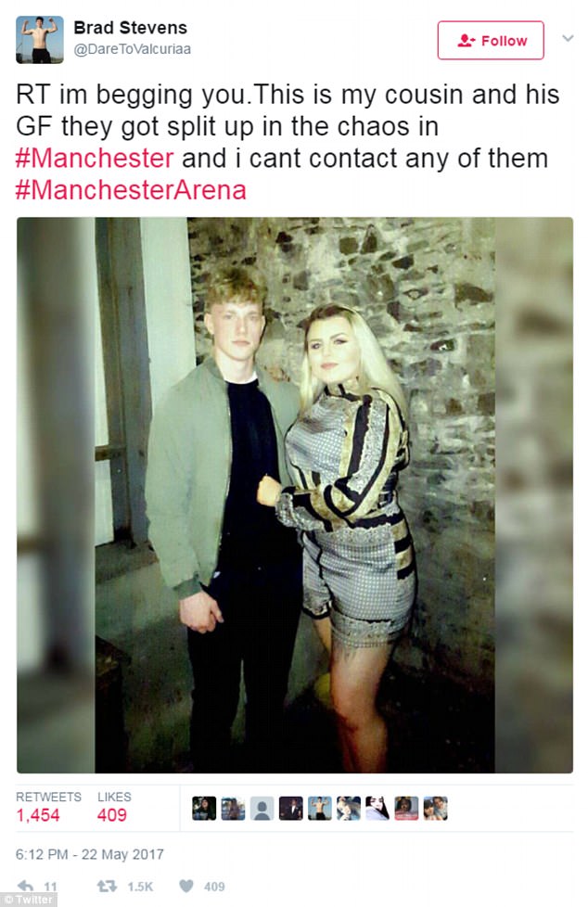This screenshot has height=907, width=588.
Task: Click the fifth liker avatar, shirtless photo
Action: pos(319,808)
